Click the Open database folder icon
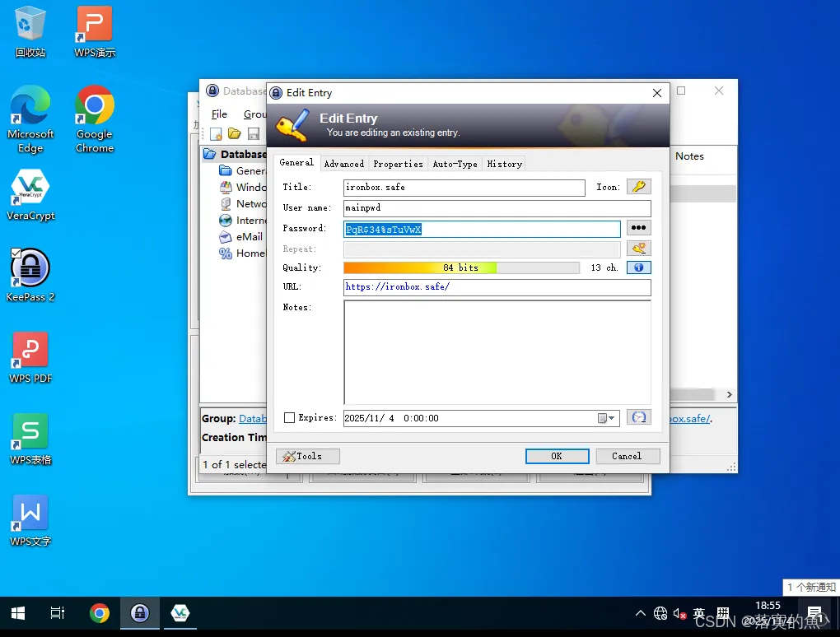840x637 pixels. [x=234, y=134]
